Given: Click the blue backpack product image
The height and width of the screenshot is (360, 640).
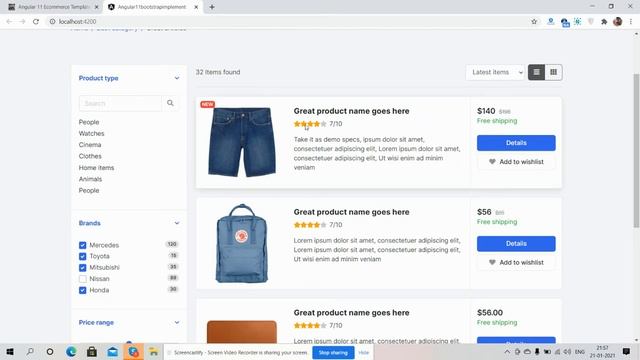Looking at the screenshot, I should pyautogui.click(x=242, y=243).
